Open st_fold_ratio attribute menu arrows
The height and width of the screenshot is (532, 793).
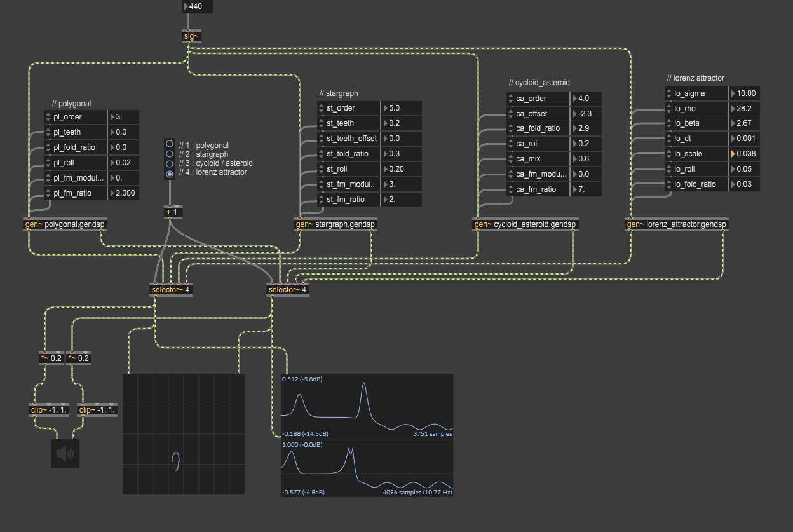tap(321, 154)
